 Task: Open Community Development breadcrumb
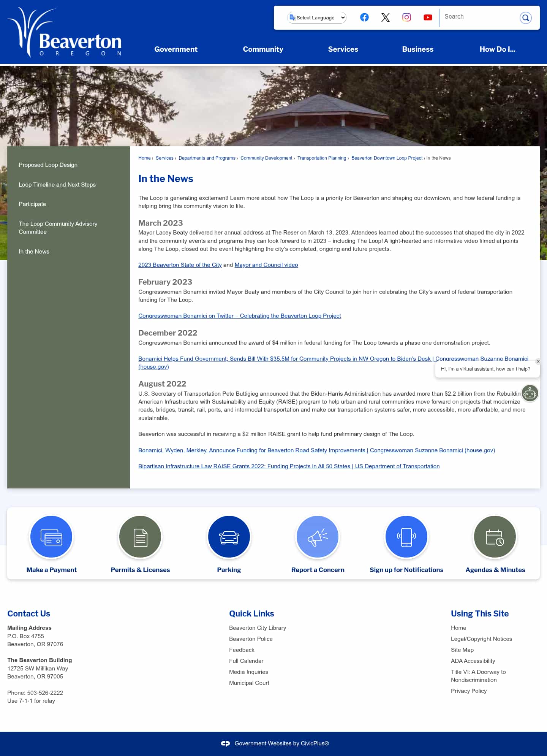click(266, 158)
